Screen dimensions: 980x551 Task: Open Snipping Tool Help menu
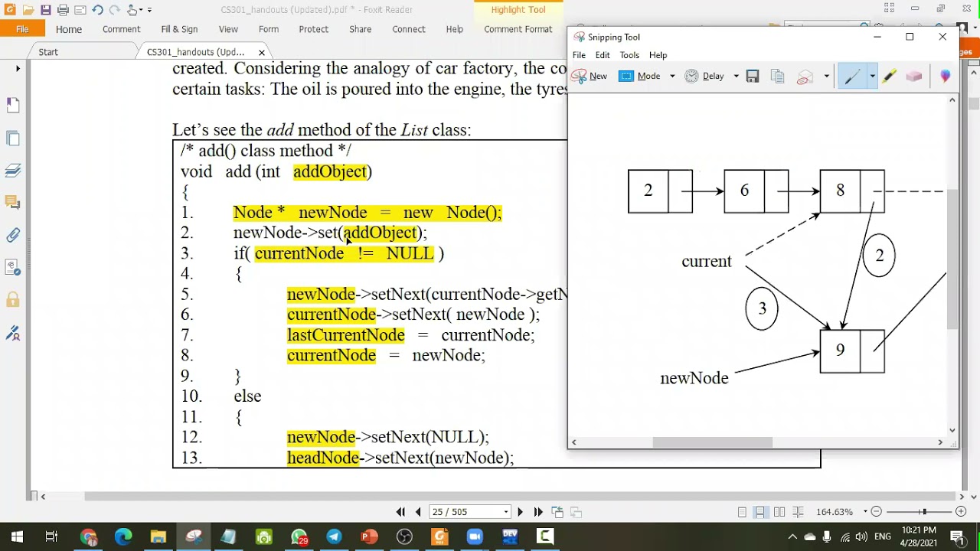(x=658, y=55)
